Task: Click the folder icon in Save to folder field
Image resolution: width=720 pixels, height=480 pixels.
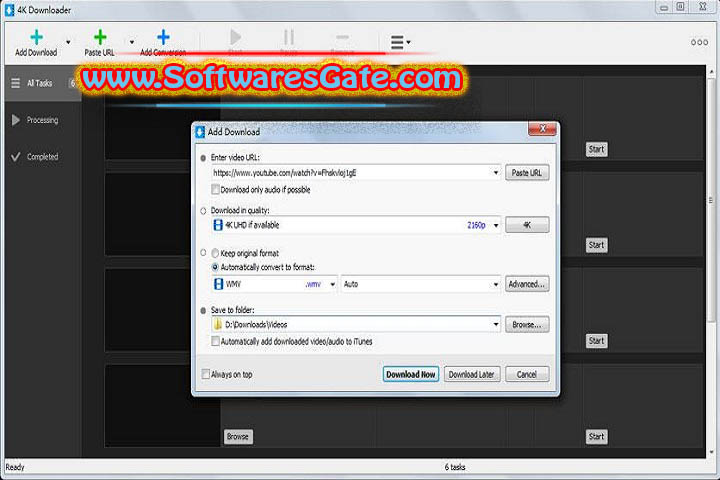Action: click(x=218, y=324)
